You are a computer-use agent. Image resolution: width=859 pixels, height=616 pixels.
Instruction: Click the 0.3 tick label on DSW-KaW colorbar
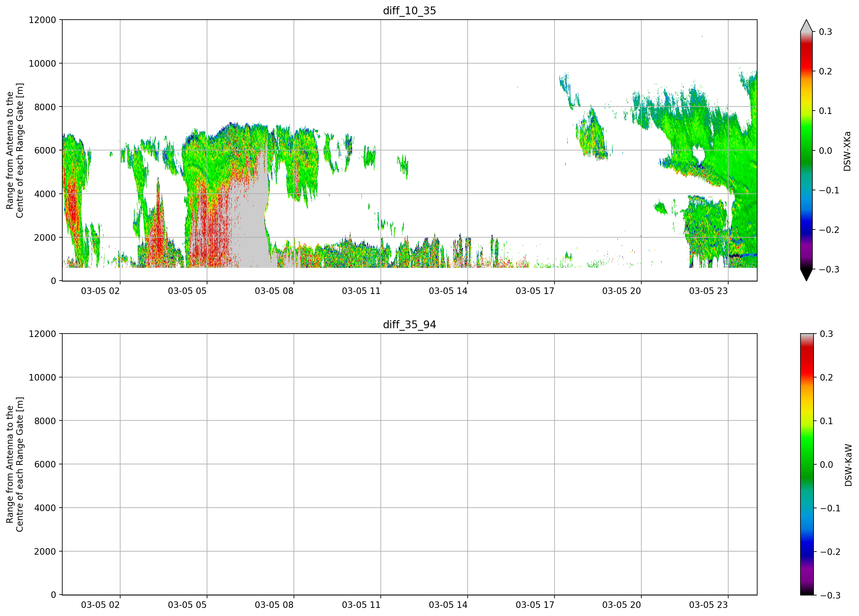pyautogui.click(x=826, y=334)
